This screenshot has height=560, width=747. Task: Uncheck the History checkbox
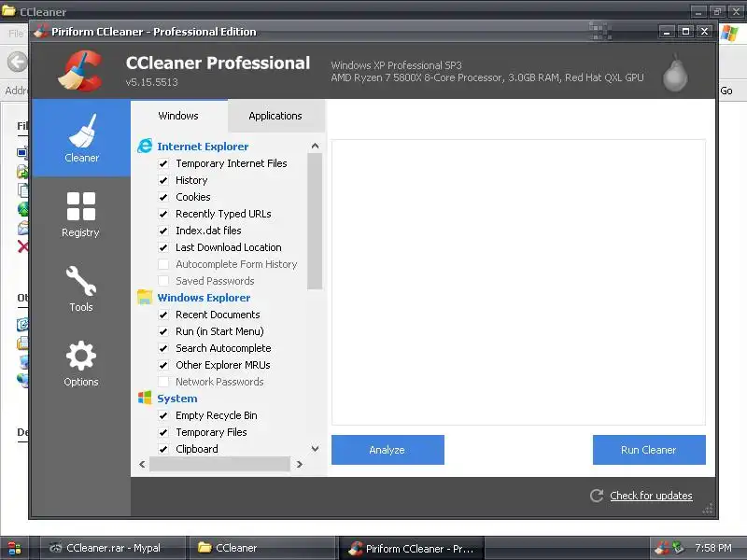[163, 180]
